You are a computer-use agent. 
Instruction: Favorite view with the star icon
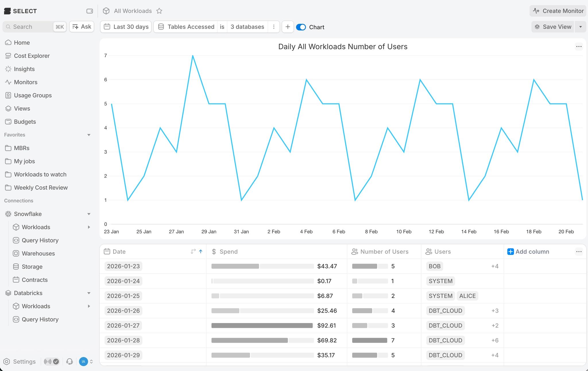[x=159, y=11]
